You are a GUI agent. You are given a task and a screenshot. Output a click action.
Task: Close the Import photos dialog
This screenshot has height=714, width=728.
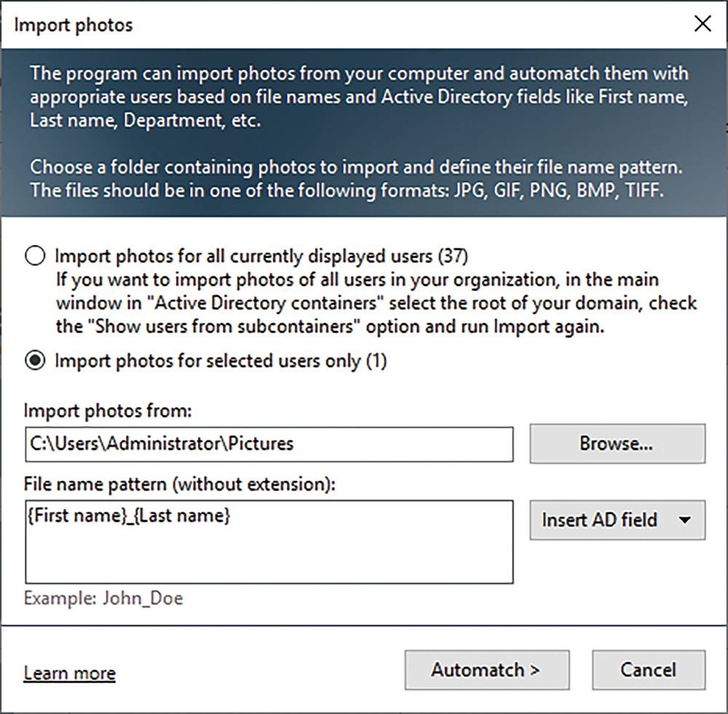703,23
